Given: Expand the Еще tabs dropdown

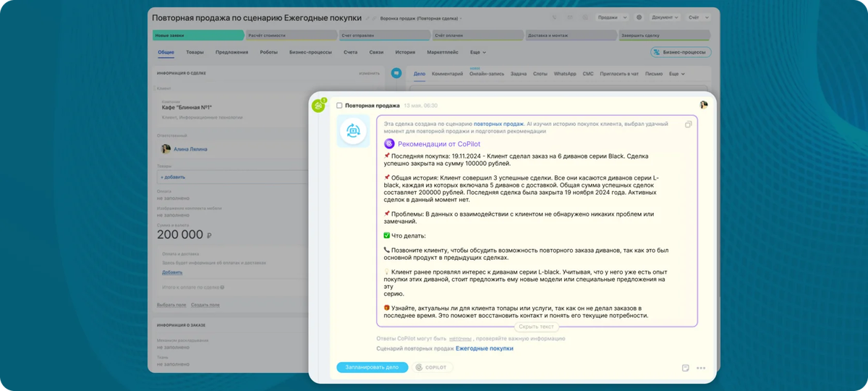Looking at the screenshot, I should (478, 52).
